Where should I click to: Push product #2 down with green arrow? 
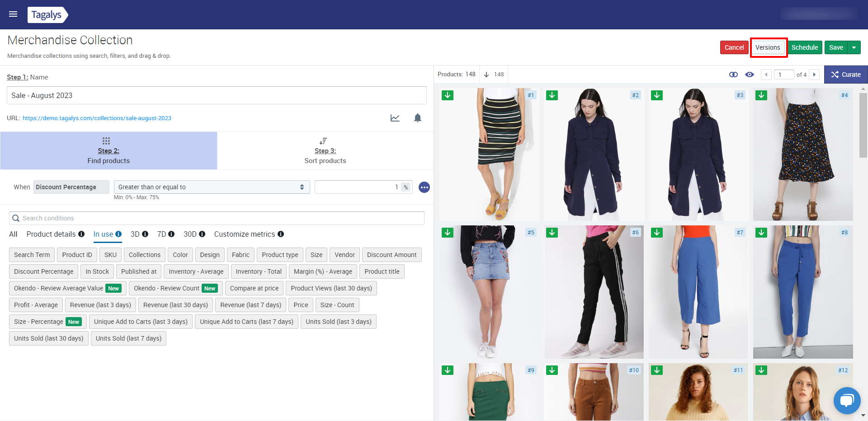[x=552, y=95]
